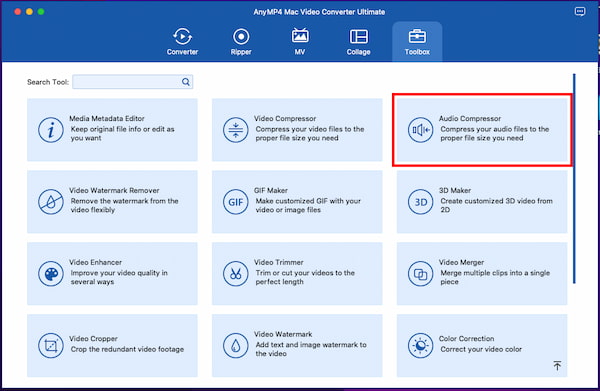
Task: Launch the 3D Maker icon
Action: [420, 202]
